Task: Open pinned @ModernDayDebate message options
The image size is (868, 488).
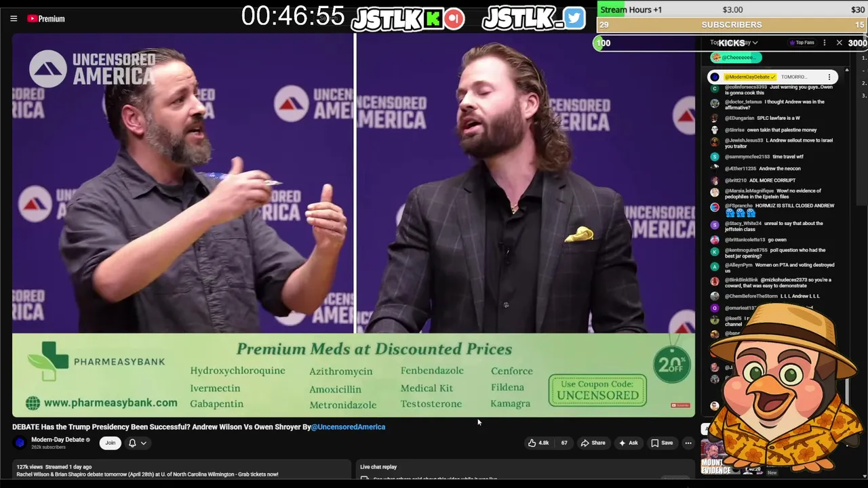Action: tap(829, 77)
